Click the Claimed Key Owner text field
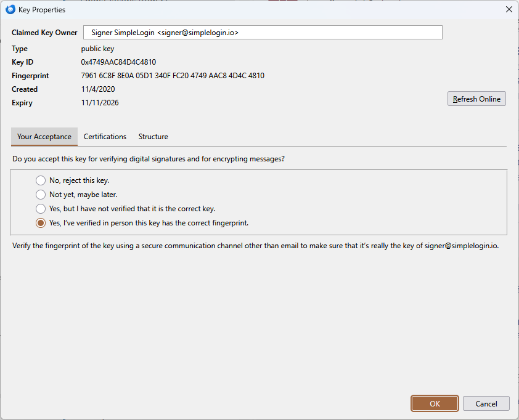Image resolution: width=519 pixels, height=420 pixels. (263, 33)
